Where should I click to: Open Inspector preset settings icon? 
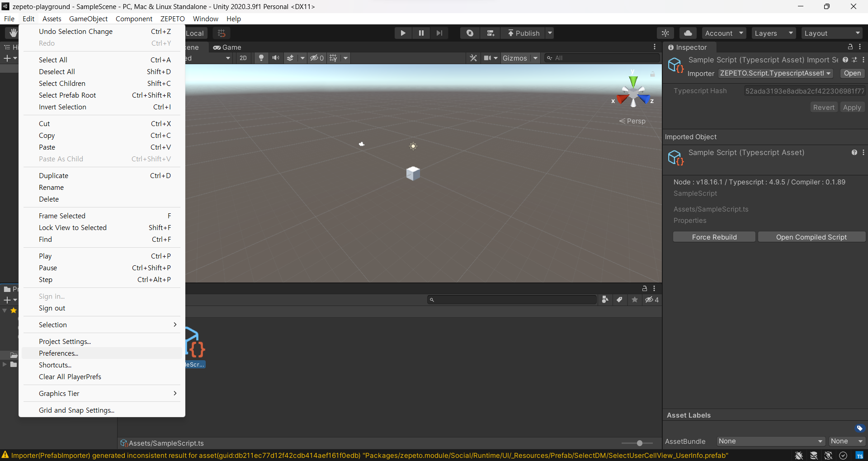[x=854, y=60]
